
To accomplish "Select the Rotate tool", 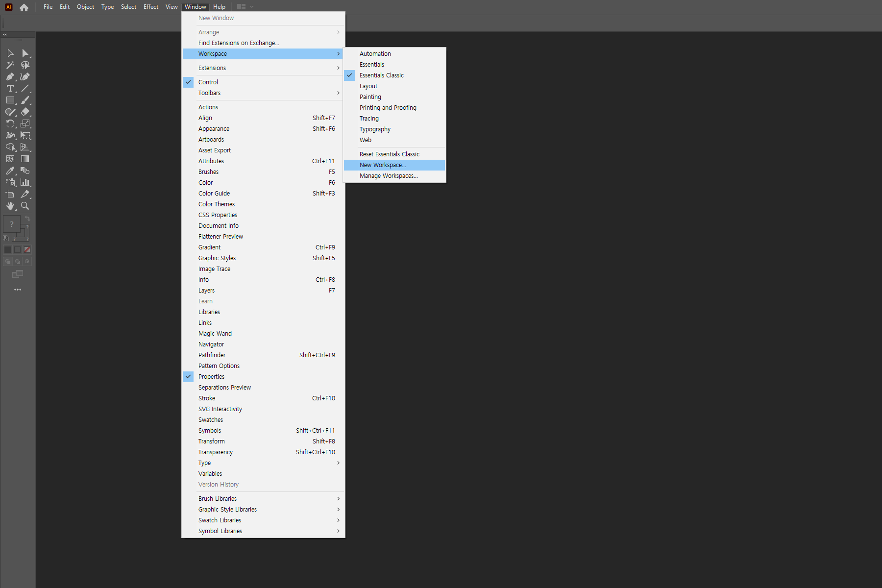I will [x=10, y=123].
